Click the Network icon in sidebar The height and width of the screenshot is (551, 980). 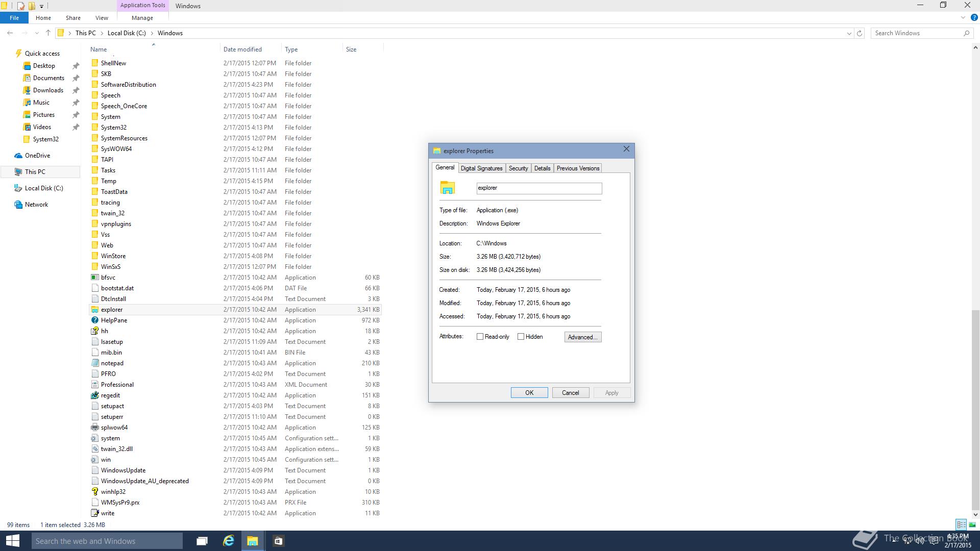pos(18,205)
